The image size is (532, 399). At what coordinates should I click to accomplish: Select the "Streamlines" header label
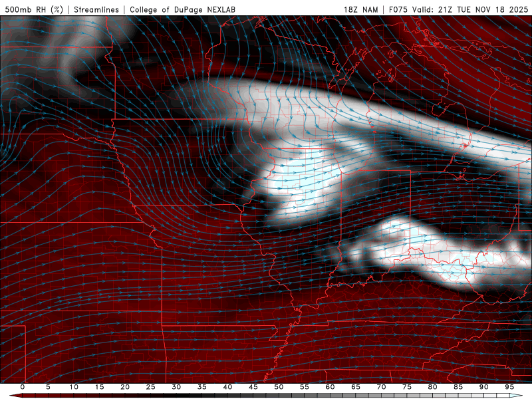tap(96, 9)
